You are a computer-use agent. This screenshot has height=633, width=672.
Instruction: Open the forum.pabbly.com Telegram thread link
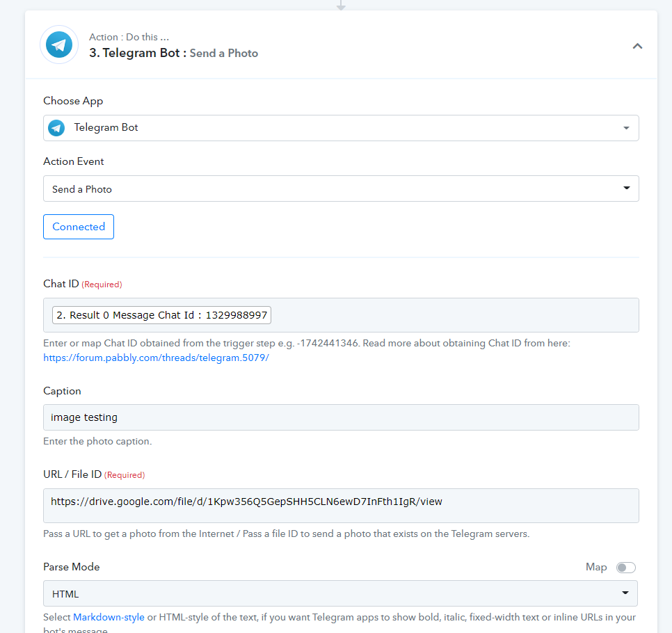156,358
